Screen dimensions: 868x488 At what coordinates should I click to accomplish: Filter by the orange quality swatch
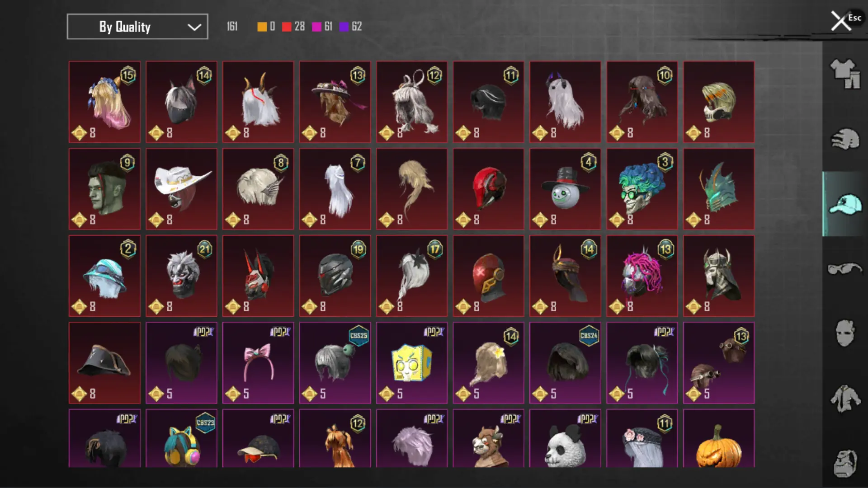coord(262,27)
